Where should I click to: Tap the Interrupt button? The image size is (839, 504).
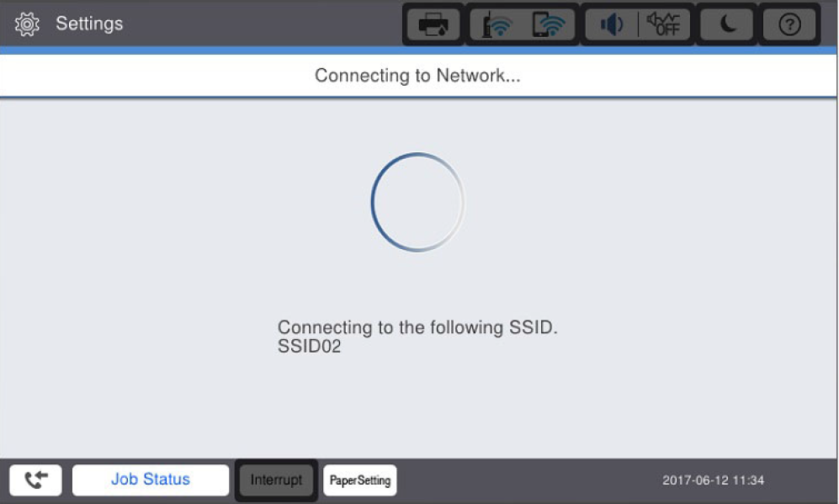point(276,480)
